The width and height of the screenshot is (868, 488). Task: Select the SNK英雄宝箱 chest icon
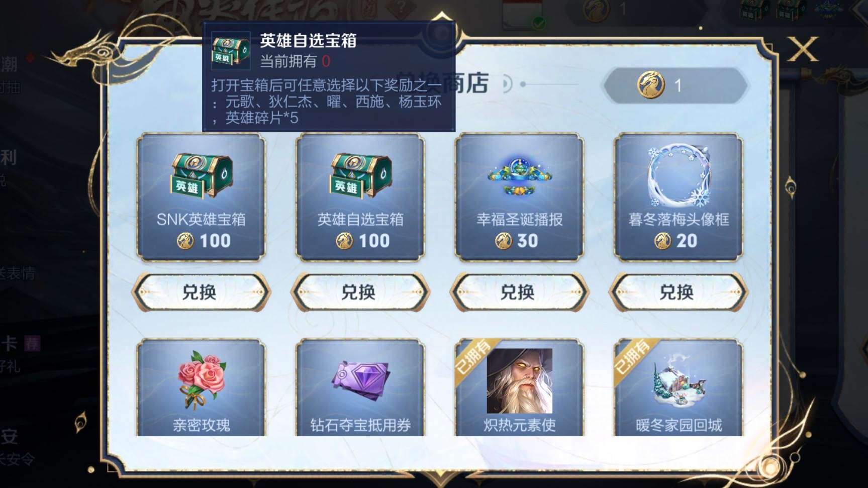pos(202,175)
